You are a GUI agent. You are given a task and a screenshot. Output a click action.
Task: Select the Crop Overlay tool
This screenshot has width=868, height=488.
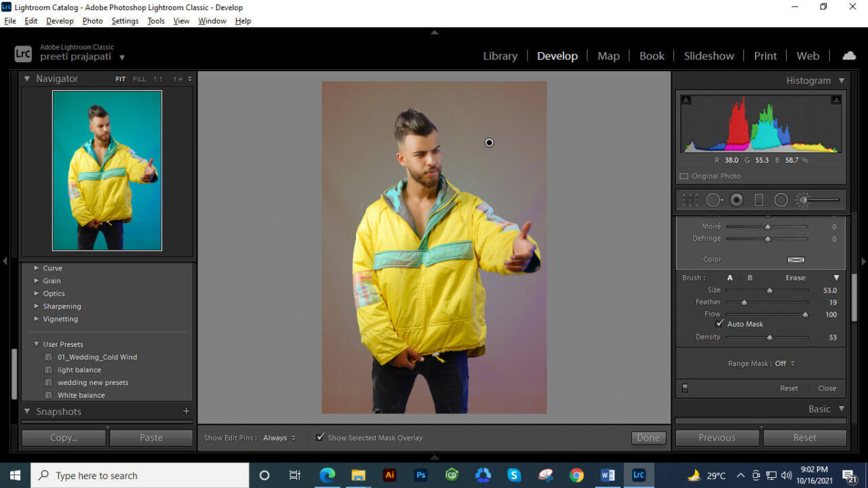click(x=690, y=199)
